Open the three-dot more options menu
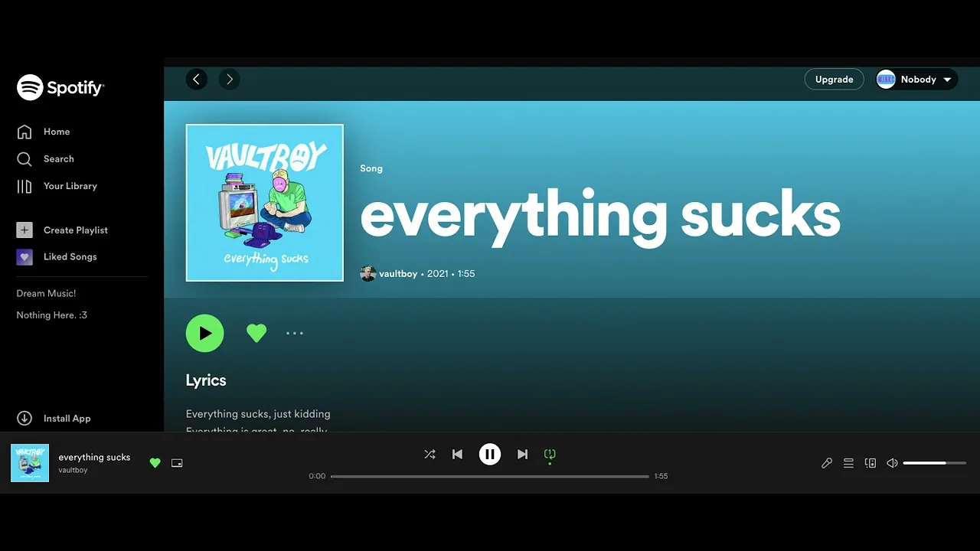980x551 pixels. (x=295, y=333)
